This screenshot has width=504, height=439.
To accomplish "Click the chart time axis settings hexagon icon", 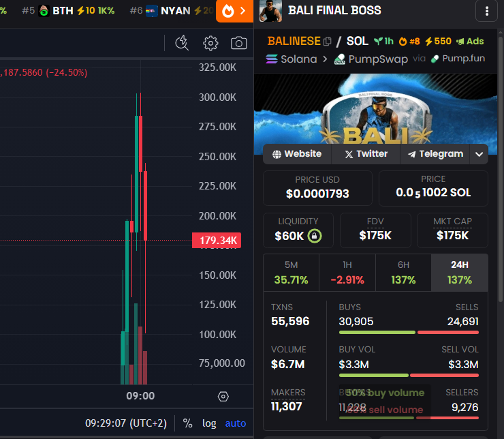I will click(x=223, y=397).
